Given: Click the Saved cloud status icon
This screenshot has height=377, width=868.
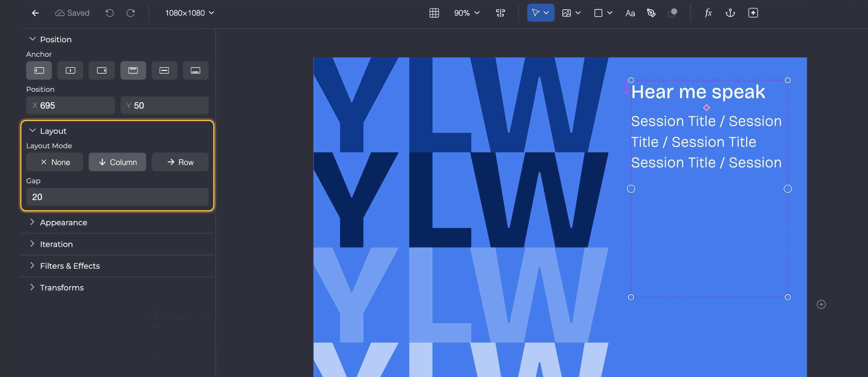Looking at the screenshot, I should click(x=60, y=13).
